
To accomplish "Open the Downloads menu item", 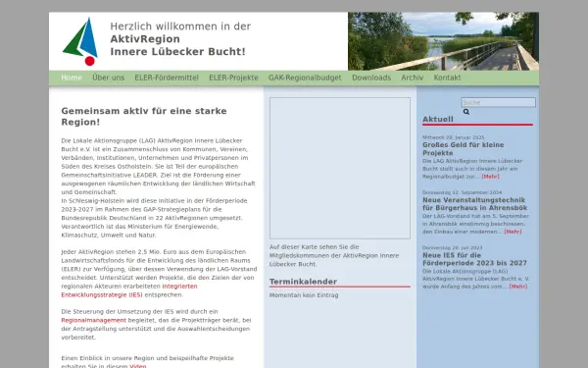I will click(x=371, y=78).
